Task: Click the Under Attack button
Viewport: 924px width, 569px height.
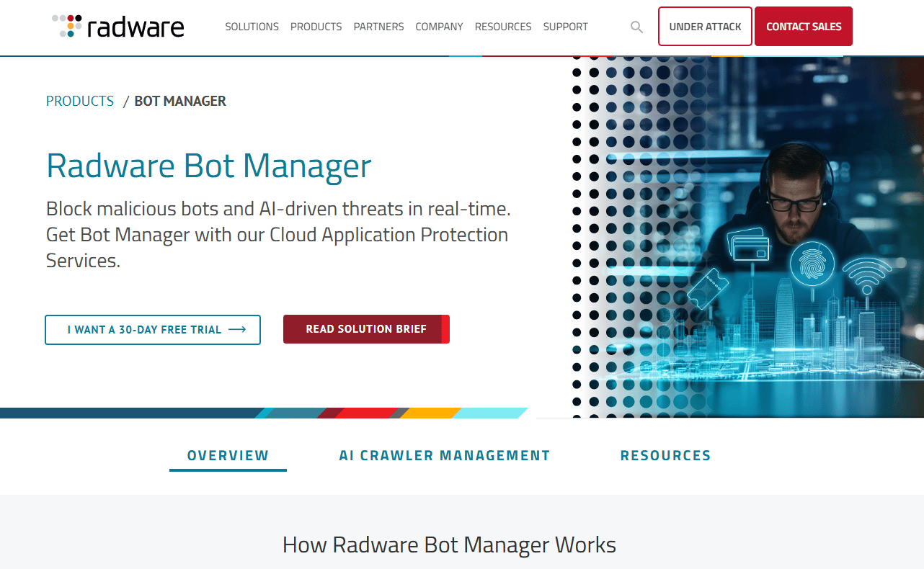Action: [x=705, y=27]
